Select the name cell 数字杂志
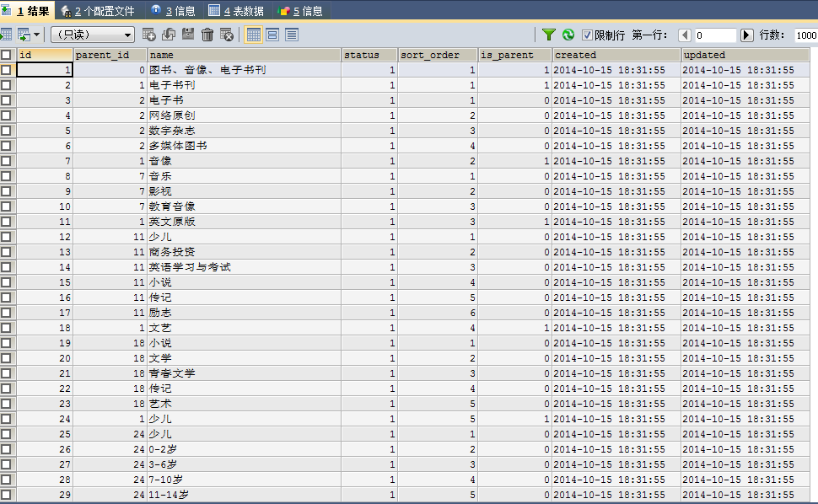 tap(245, 131)
